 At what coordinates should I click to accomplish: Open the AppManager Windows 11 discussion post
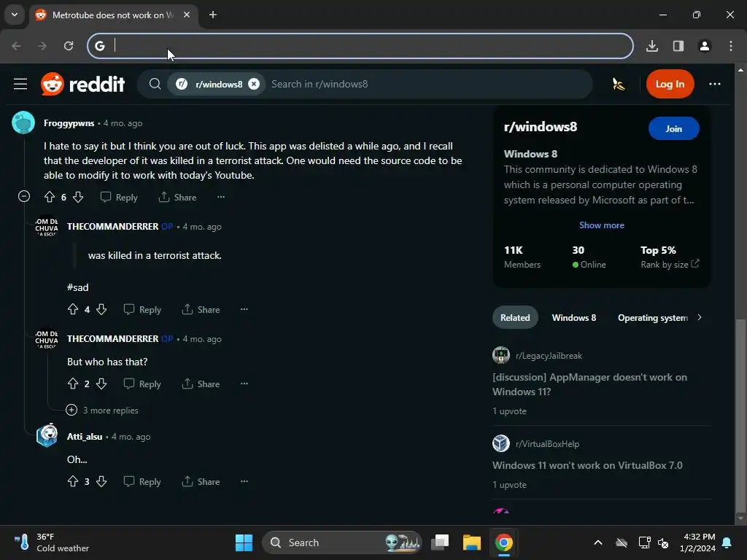(589, 384)
